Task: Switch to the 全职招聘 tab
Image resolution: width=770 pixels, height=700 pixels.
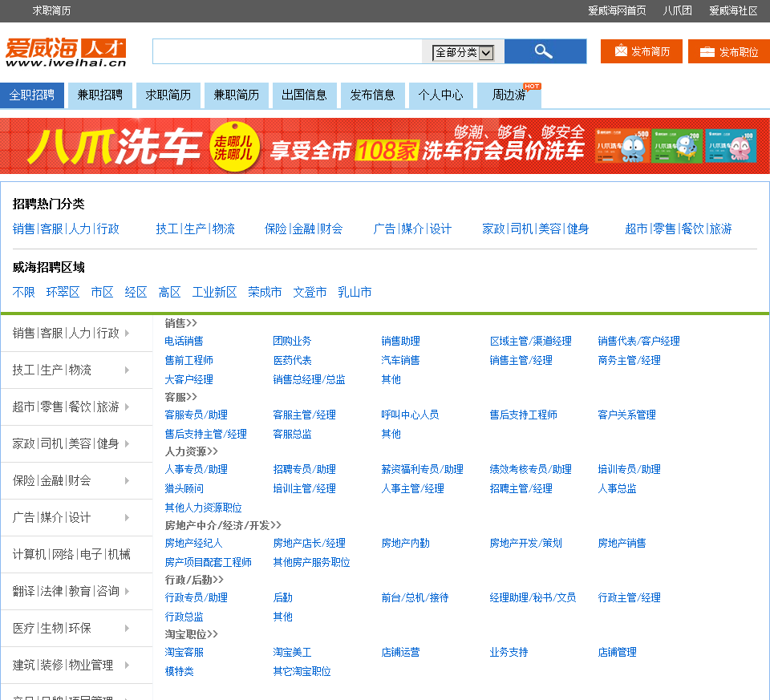Action: [32, 95]
